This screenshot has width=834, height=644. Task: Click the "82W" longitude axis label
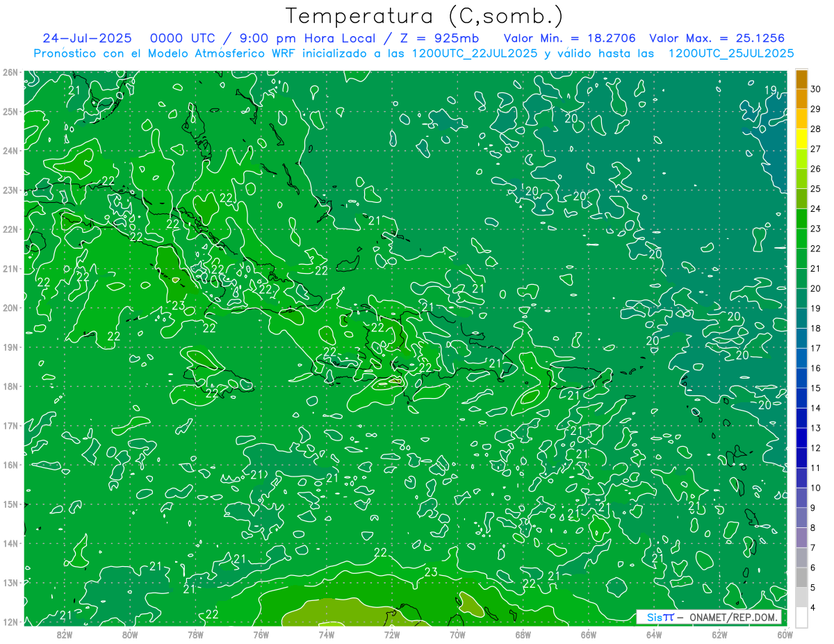click(x=65, y=634)
